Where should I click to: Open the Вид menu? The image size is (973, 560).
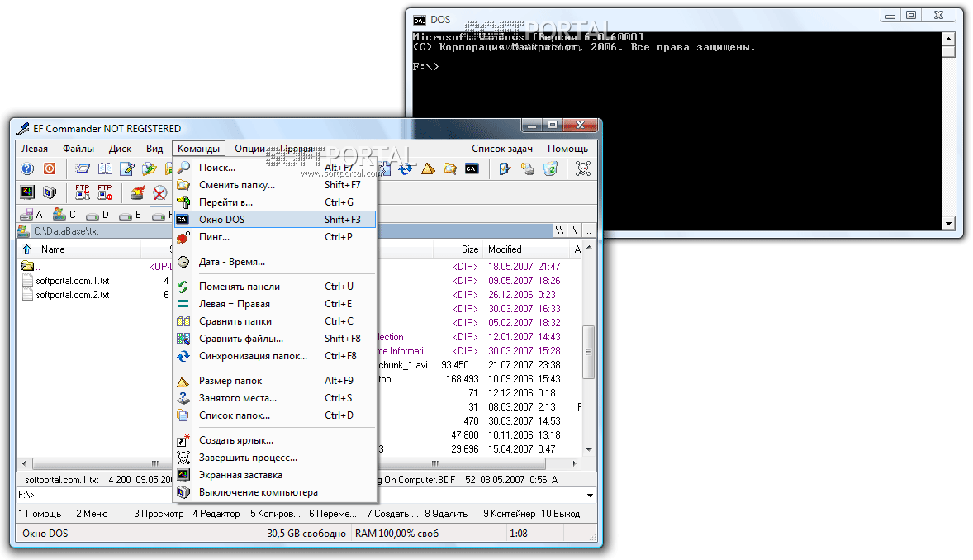pyautogui.click(x=154, y=149)
